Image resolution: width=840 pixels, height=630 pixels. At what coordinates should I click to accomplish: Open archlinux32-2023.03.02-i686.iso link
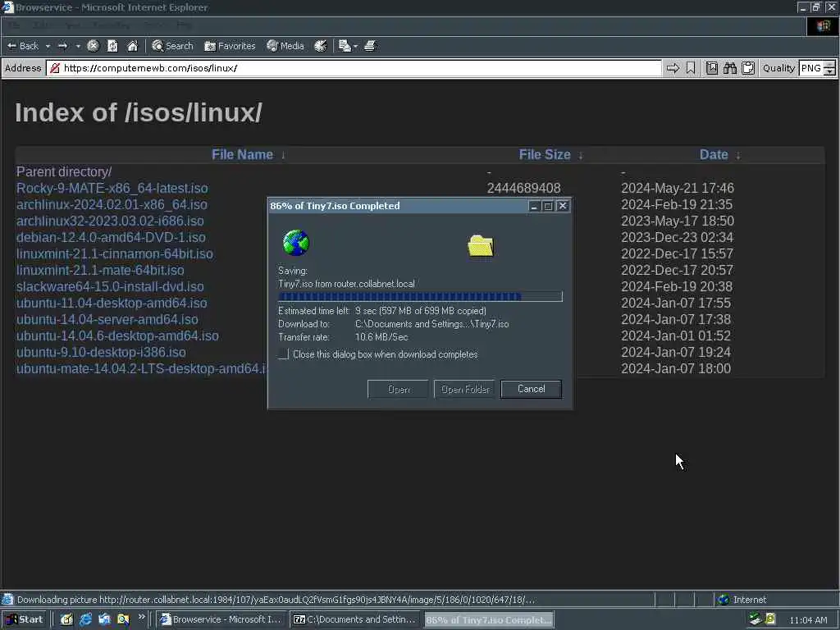(110, 221)
